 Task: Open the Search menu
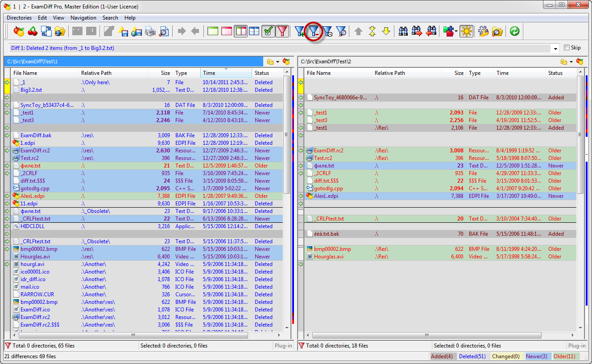pos(110,18)
